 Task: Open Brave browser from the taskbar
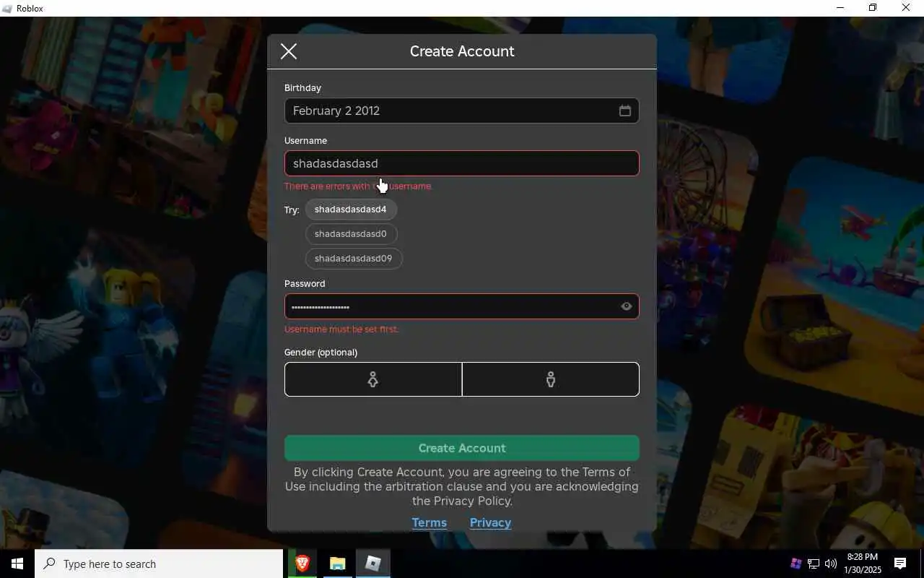pyautogui.click(x=302, y=564)
